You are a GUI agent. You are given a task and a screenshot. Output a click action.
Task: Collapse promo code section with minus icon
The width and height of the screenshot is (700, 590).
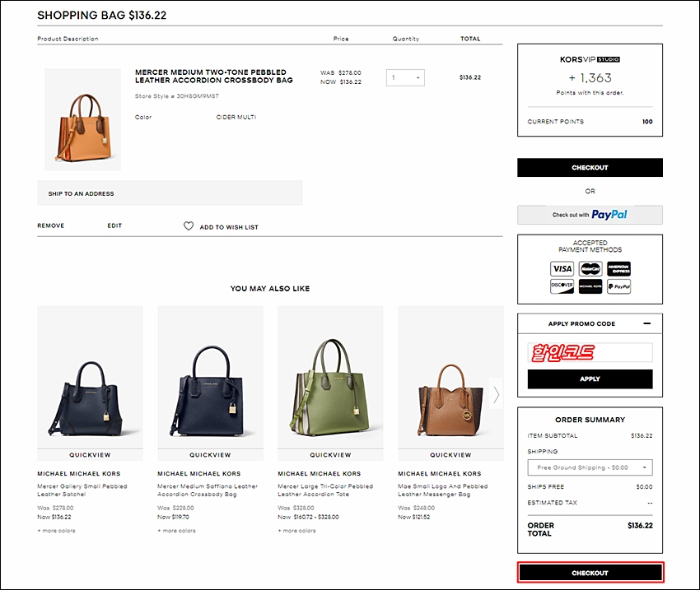tap(646, 323)
